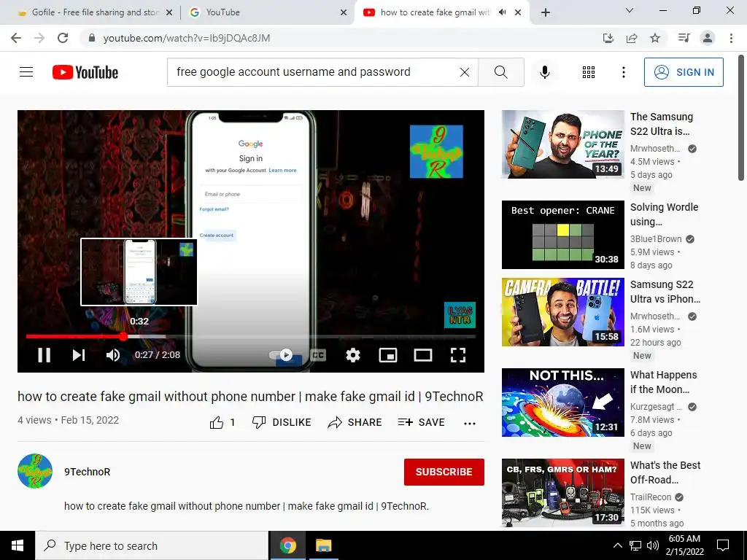Select the fake gmail video tab
747x560 pixels.
tap(435, 12)
